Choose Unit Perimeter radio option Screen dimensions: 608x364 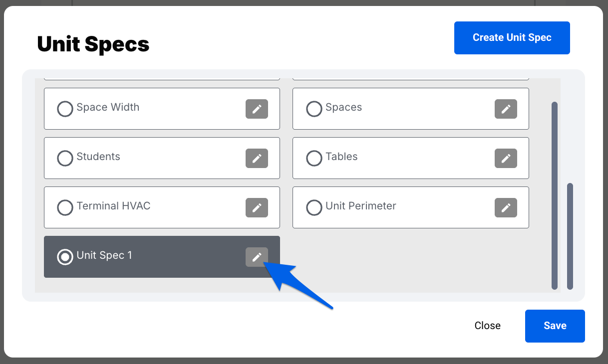point(314,208)
